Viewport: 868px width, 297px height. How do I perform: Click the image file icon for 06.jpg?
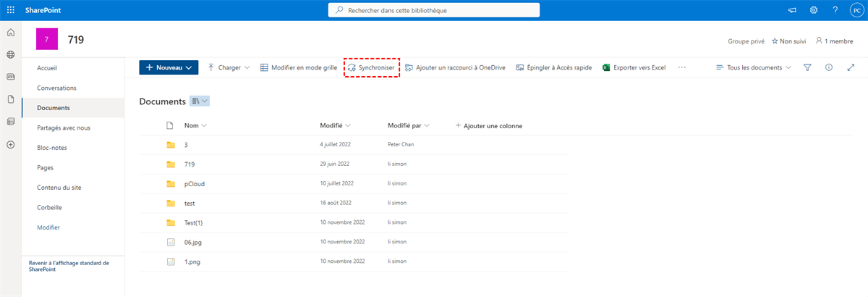point(171,243)
